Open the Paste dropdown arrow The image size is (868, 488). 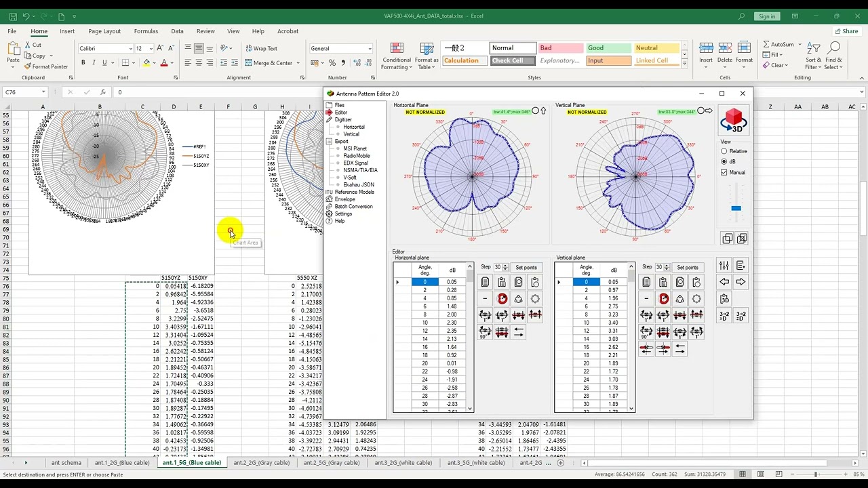(x=13, y=66)
